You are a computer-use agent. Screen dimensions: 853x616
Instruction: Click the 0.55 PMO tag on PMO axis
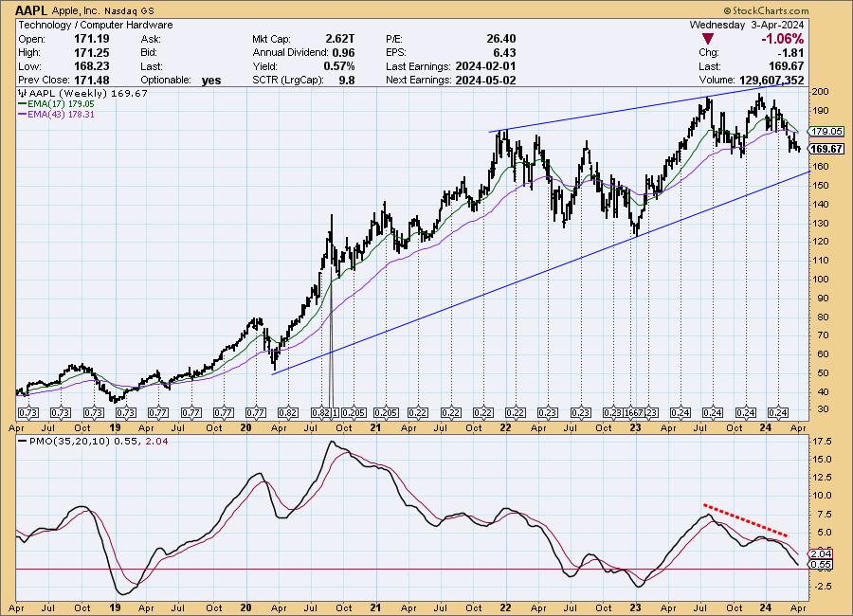click(x=821, y=564)
